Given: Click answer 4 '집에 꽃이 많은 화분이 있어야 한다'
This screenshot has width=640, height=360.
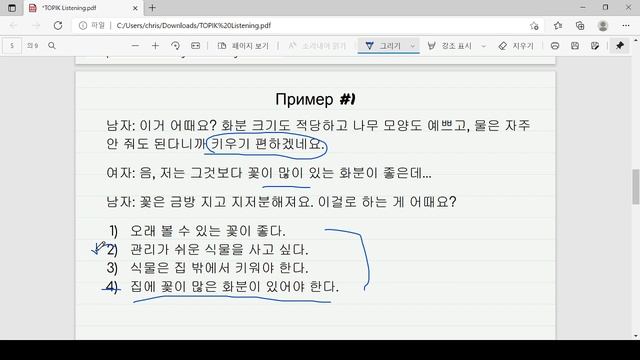Looking at the screenshot, I should tap(234, 286).
